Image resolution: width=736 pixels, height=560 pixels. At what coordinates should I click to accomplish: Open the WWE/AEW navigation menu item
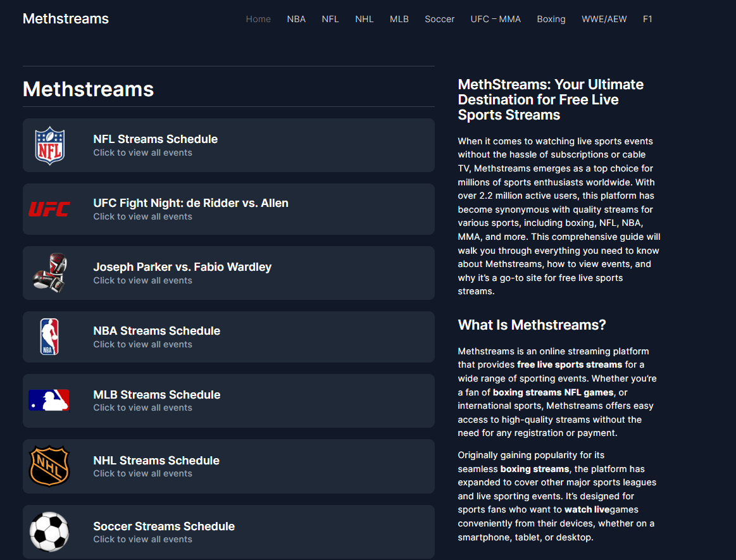pos(604,19)
